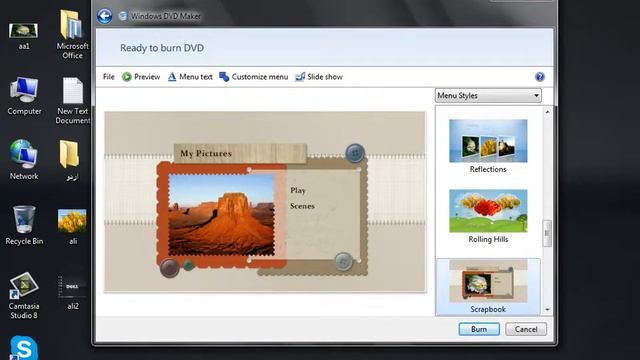Select the ali image file on desktop
Viewport: 640px width, 360px height.
pos(72,227)
